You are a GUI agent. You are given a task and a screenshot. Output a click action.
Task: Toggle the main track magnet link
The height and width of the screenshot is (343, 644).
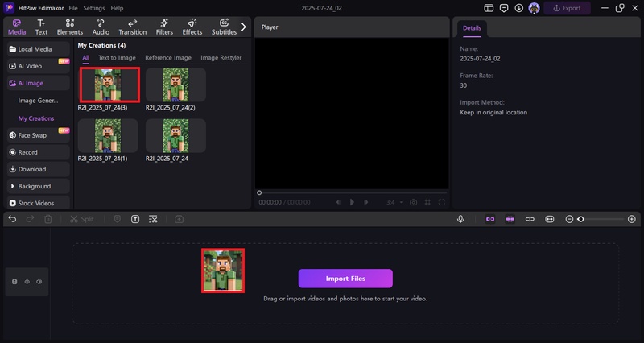(490, 219)
